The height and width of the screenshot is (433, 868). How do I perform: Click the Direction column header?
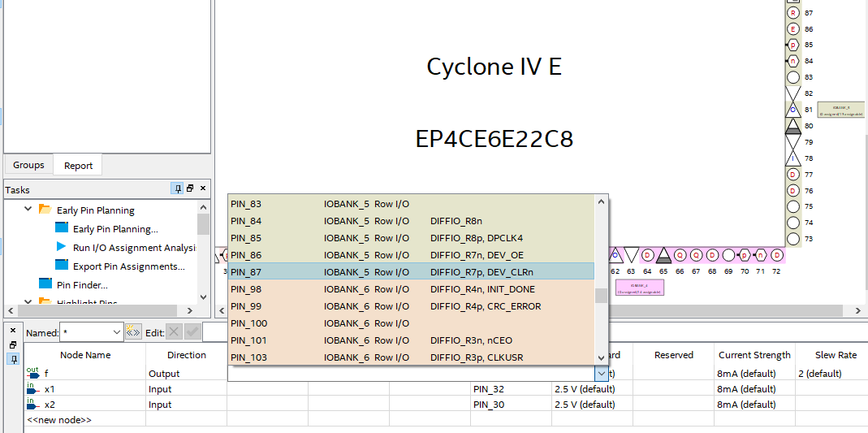187,355
